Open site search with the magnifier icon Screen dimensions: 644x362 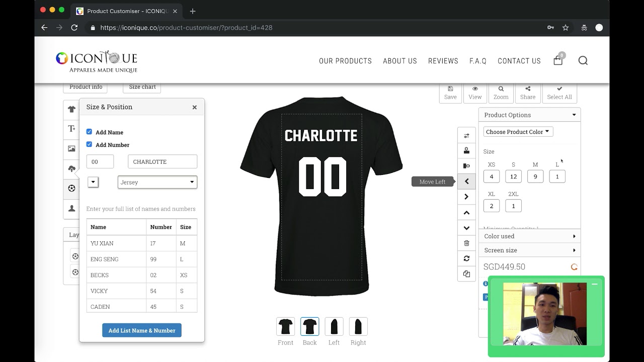pos(583,60)
